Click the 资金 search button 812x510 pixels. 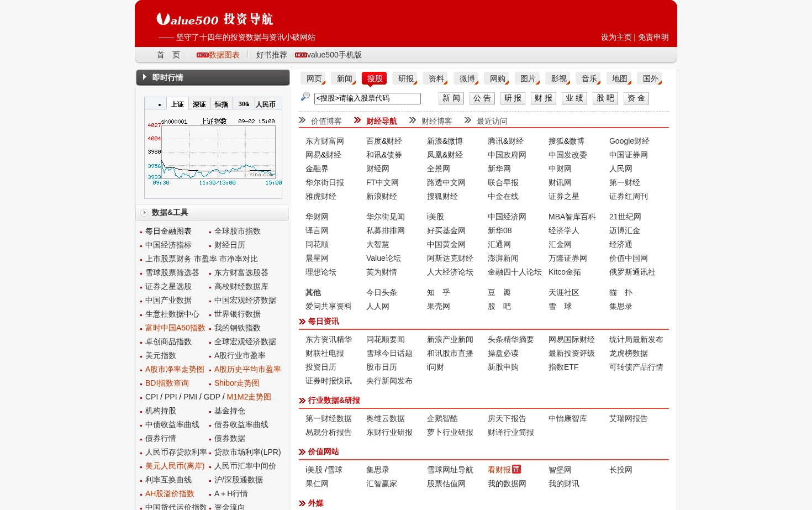(636, 98)
